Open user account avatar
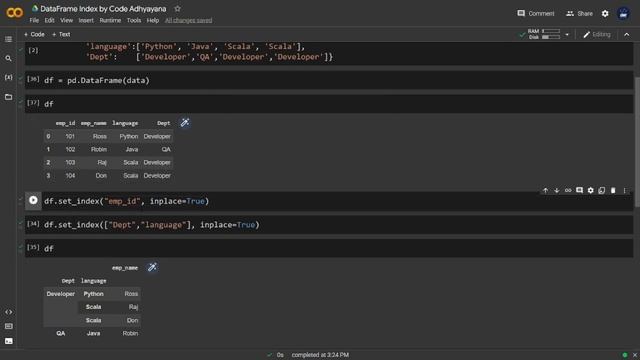Screen dimensions: 640x360 coord(623,13)
